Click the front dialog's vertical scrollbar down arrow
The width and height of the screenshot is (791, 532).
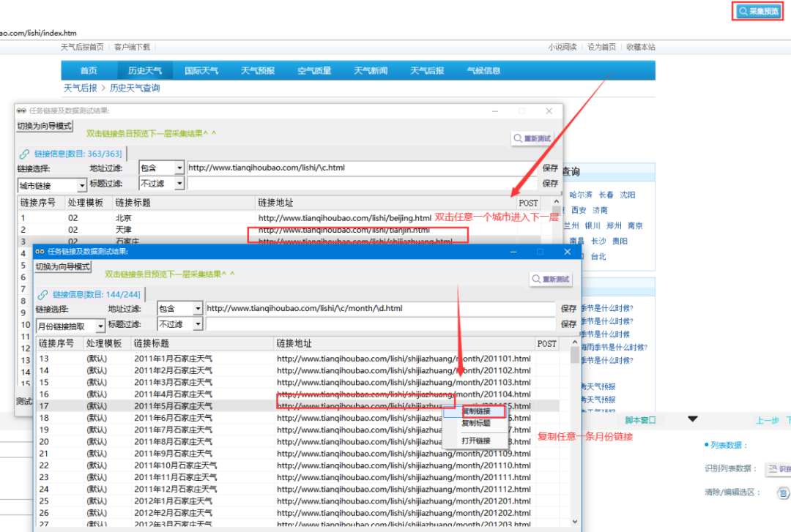pyautogui.click(x=575, y=525)
